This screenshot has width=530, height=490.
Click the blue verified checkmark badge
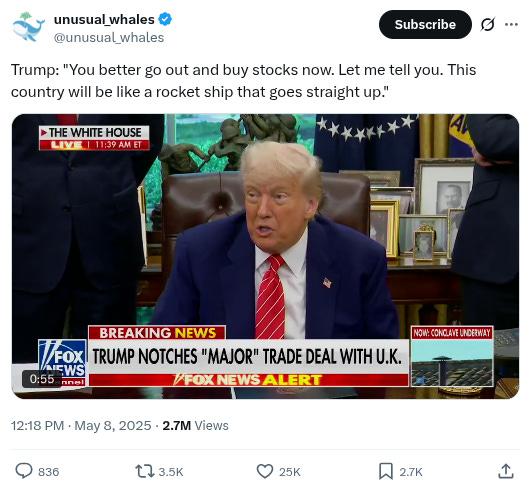[x=165, y=19]
